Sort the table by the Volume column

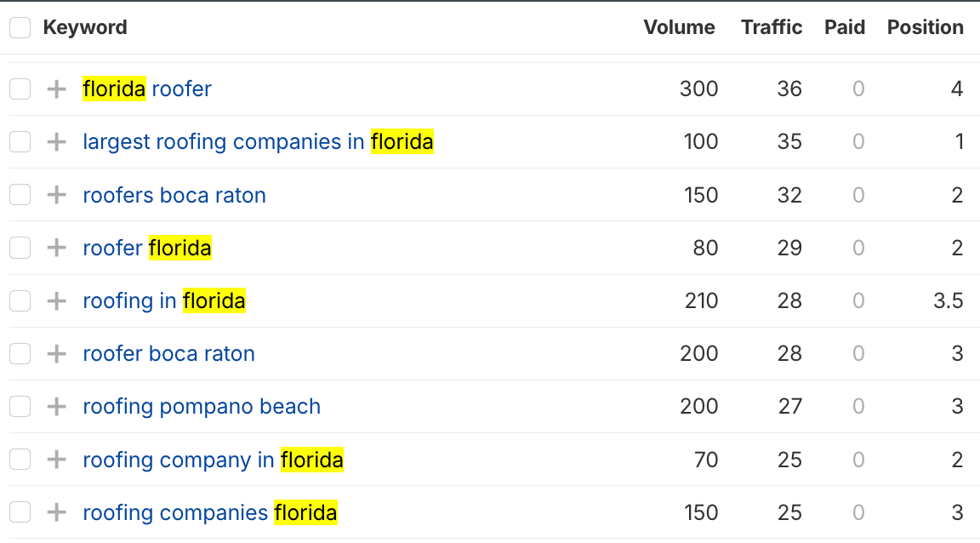tap(679, 27)
